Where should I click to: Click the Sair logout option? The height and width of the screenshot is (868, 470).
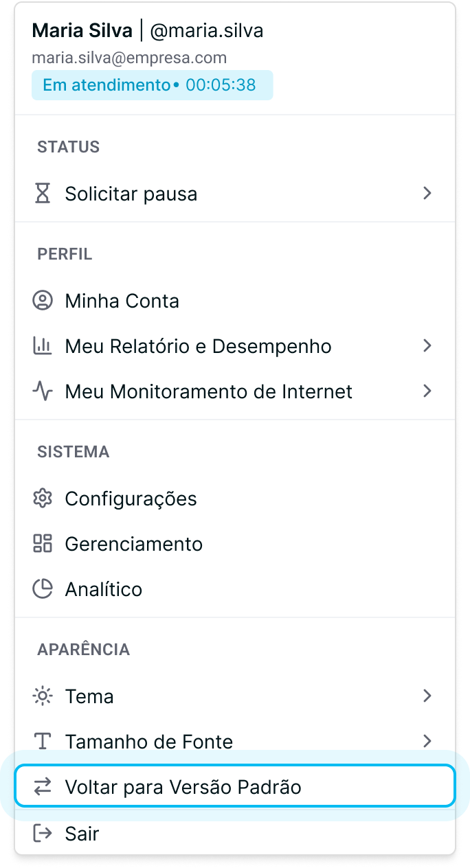coord(235,834)
